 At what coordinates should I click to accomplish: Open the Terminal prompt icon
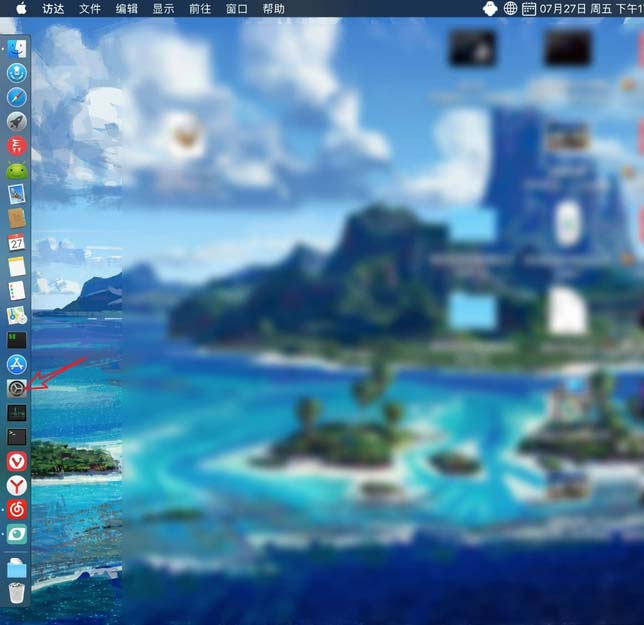[x=17, y=437]
